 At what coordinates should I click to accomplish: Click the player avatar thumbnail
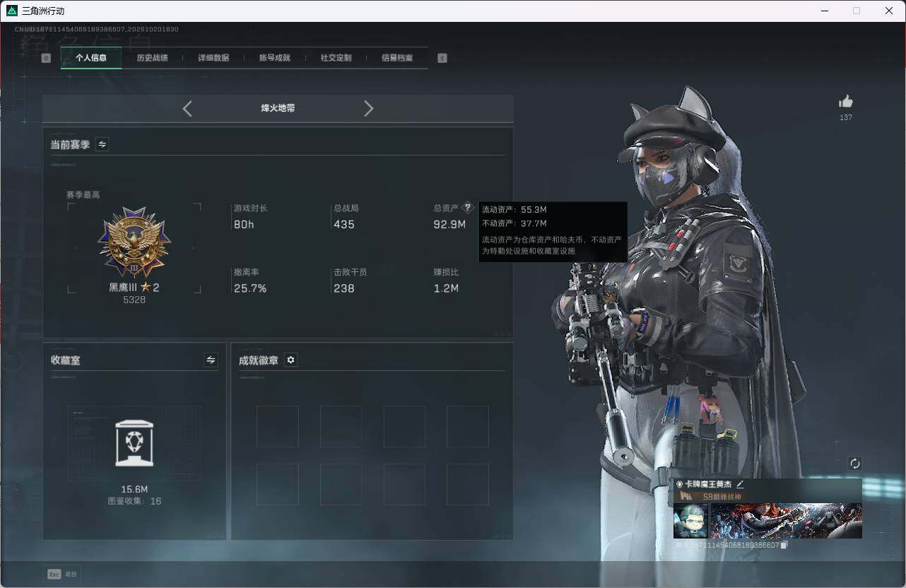click(690, 521)
